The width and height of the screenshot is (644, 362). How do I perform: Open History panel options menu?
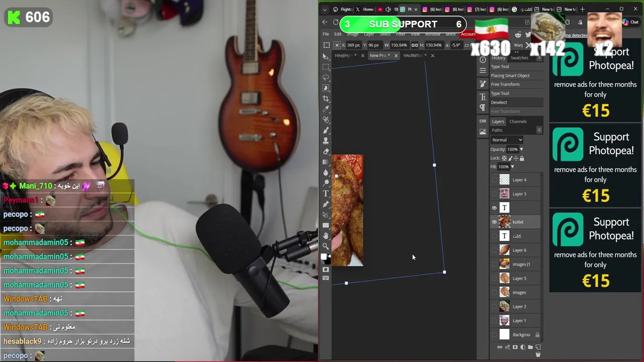click(x=539, y=58)
